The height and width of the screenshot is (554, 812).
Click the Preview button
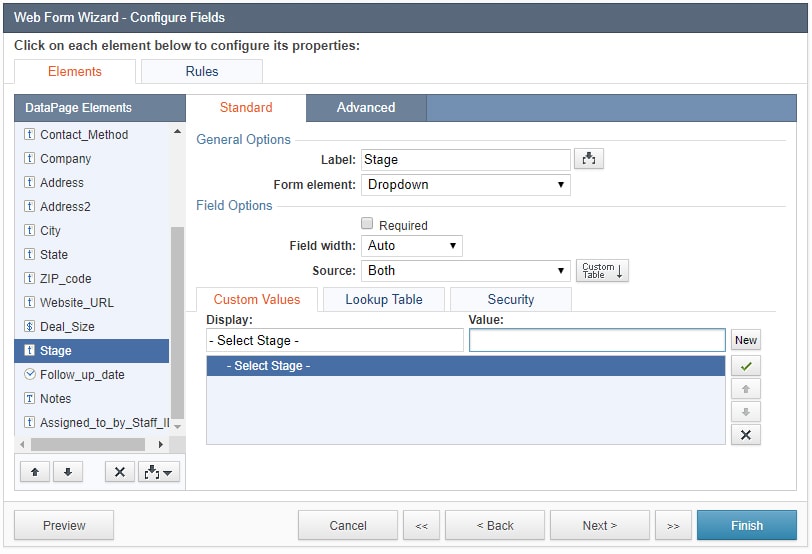click(x=64, y=526)
